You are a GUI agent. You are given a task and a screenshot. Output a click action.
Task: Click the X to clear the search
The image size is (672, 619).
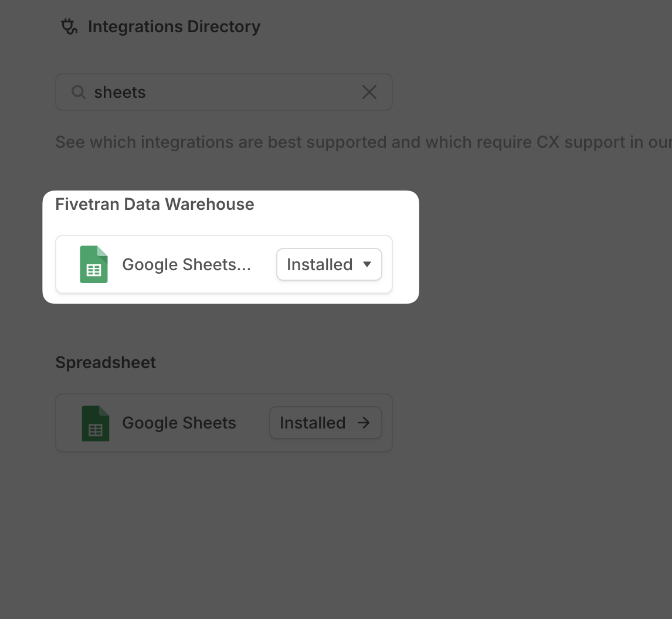(369, 92)
